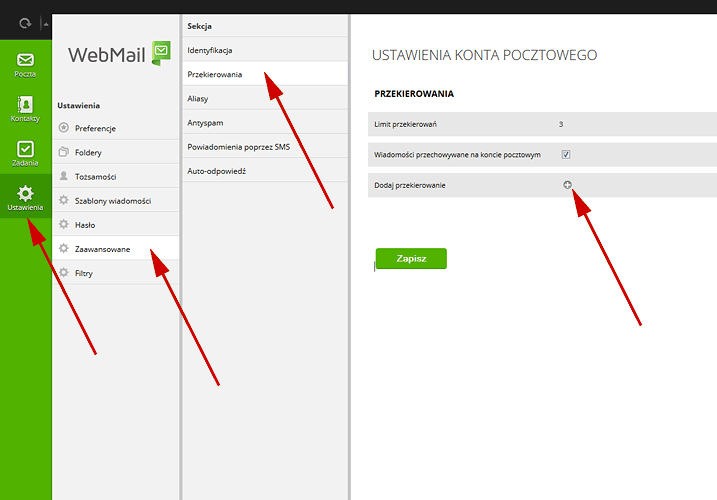This screenshot has width=717, height=500.
Task: Click the green Zapisz button
Action: click(411, 258)
